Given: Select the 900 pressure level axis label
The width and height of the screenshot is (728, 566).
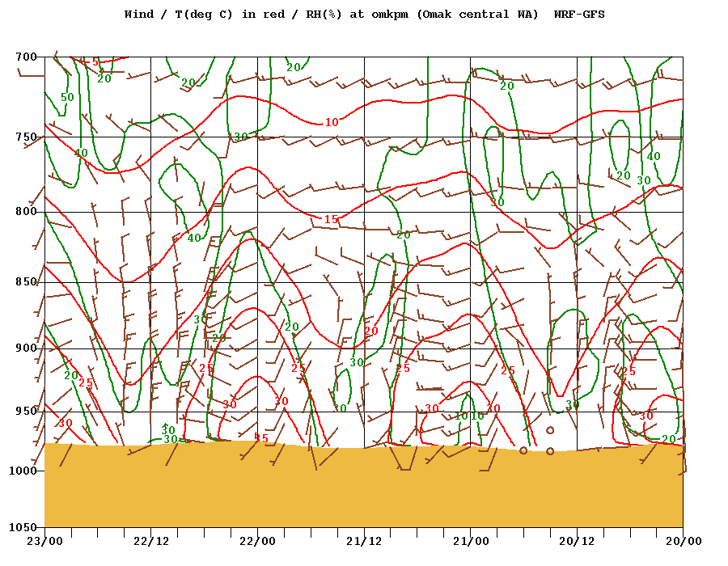Looking at the screenshot, I should (26, 348).
